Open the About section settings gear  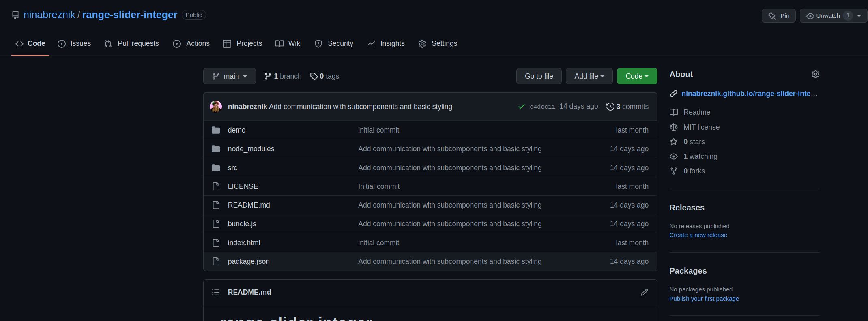pyautogui.click(x=816, y=74)
